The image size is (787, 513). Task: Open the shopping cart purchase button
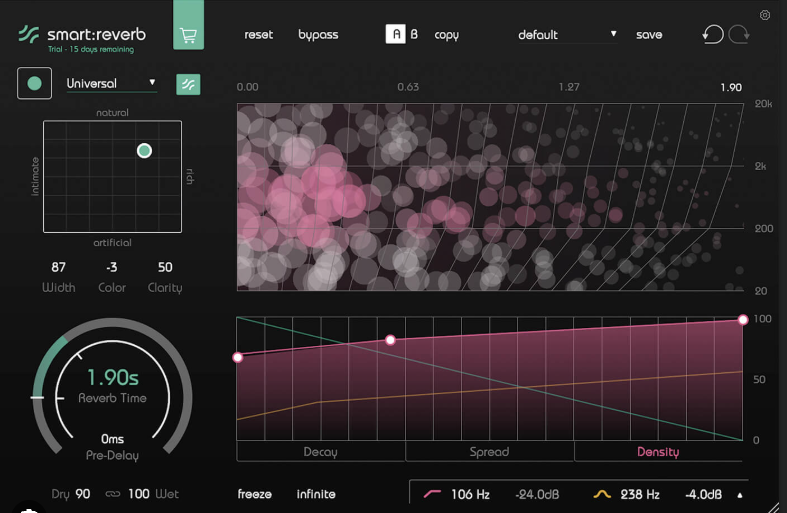tap(188, 25)
